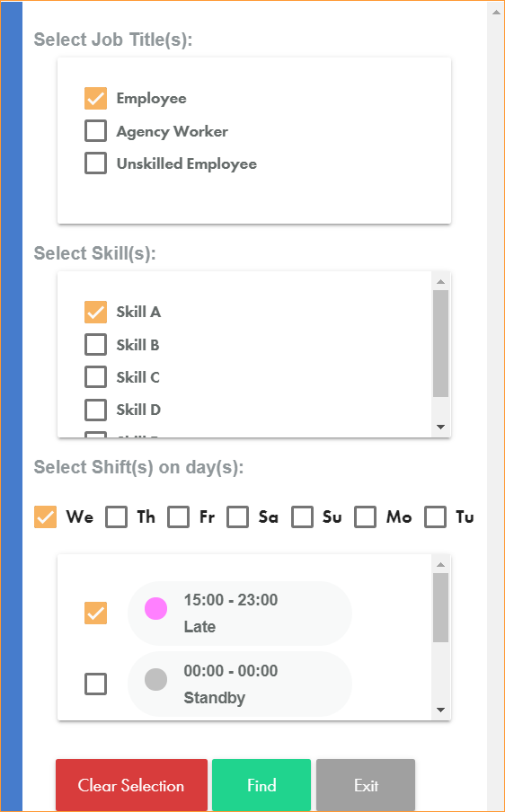Uncheck the We day checkbox
505x812 pixels.
(45, 516)
